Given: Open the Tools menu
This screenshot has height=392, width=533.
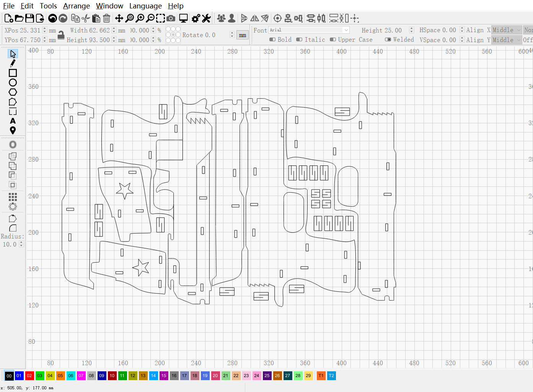Looking at the screenshot, I should tap(48, 6).
